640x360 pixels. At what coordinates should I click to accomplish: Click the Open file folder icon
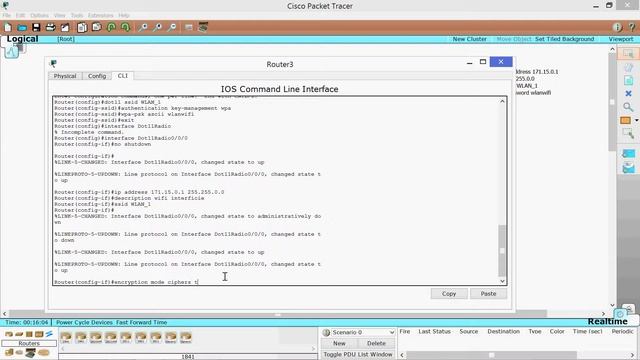coord(22,27)
